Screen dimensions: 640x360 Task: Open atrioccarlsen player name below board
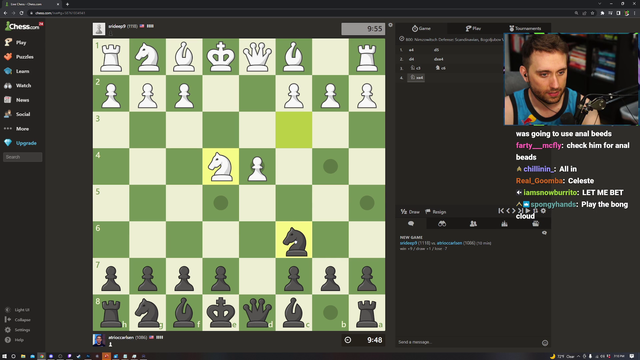[121, 338]
